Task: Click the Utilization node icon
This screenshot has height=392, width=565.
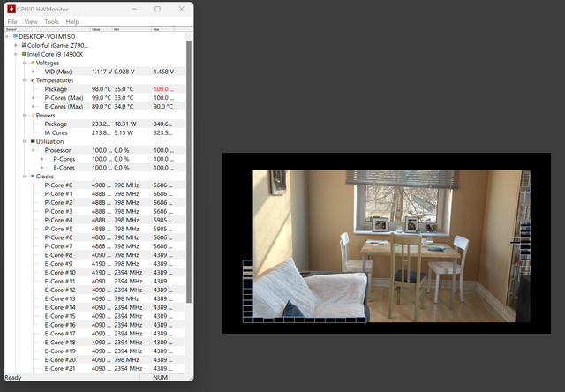Action: pyautogui.click(x=33, y=141)
